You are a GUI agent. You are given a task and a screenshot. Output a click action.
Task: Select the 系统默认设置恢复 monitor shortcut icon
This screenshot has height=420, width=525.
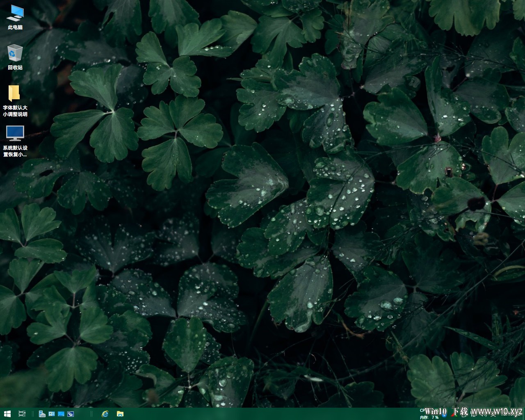pos(15,133)
